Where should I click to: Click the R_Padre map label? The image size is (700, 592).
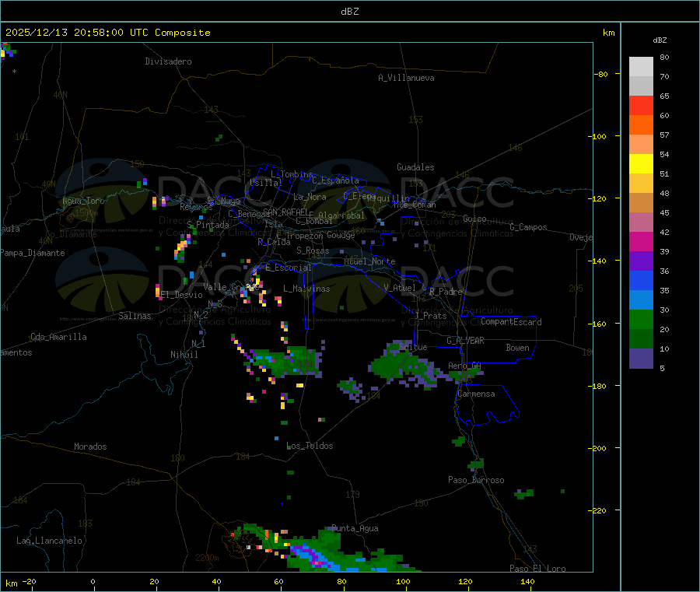click(x=446, y=292)
